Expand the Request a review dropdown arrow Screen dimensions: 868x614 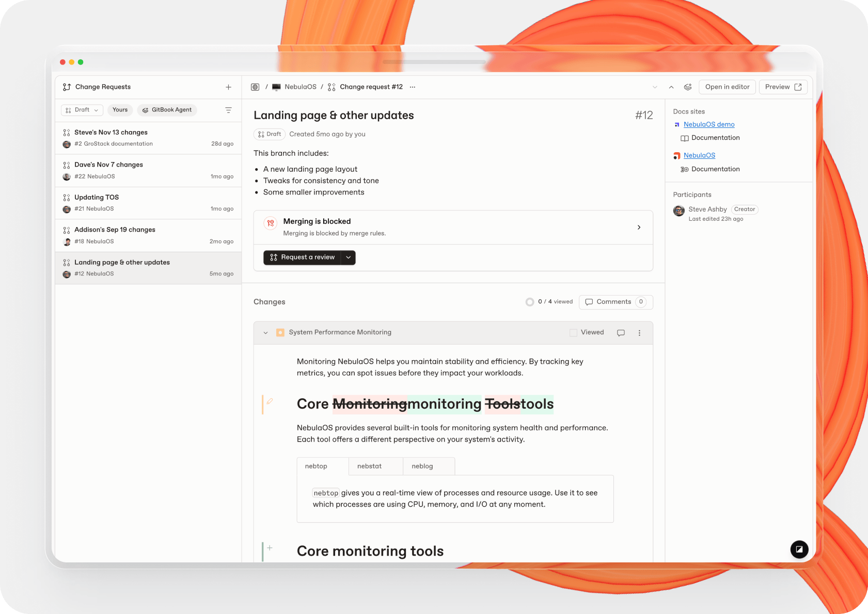pyautogui.click(x=349, y=257)
